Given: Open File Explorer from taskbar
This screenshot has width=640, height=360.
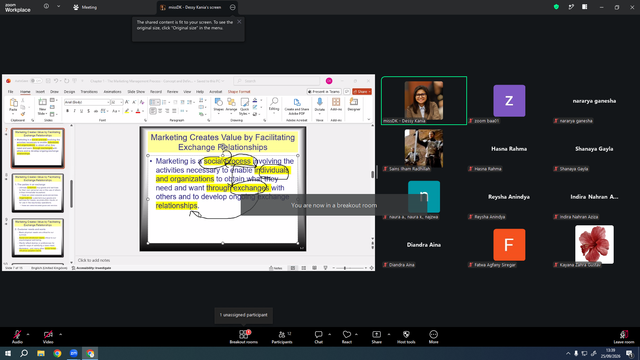Looking at the screenshot, I should point(41,353).
